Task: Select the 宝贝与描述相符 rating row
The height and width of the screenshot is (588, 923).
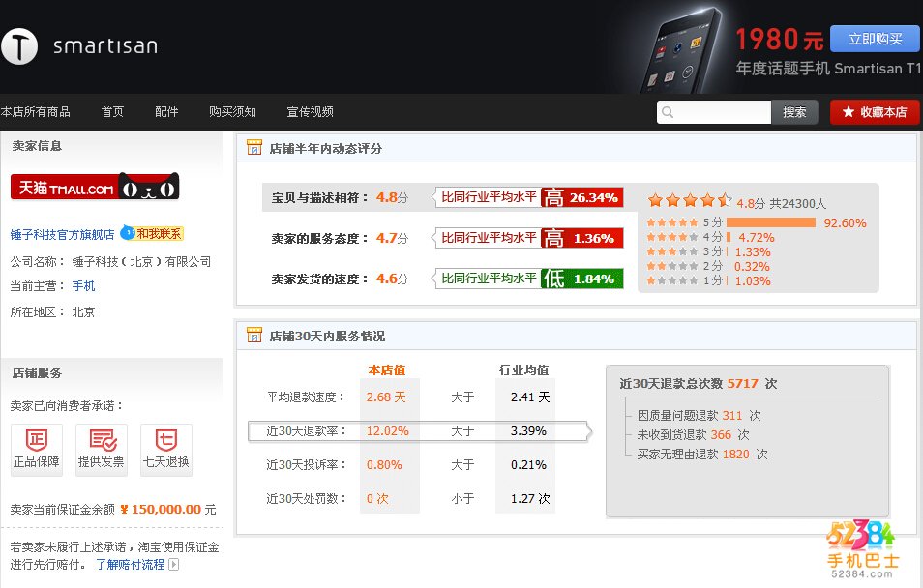Action: 449,197
